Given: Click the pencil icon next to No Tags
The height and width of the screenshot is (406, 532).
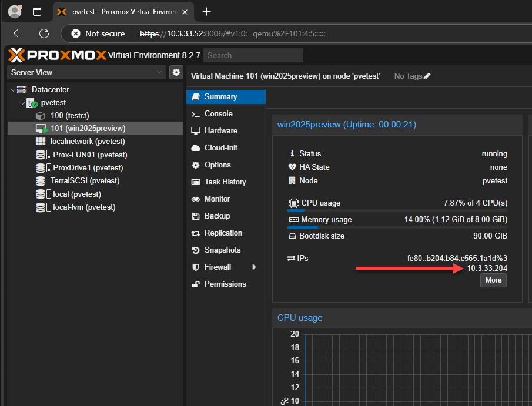Looking at the screenshot, I should (x=427, y=76).
